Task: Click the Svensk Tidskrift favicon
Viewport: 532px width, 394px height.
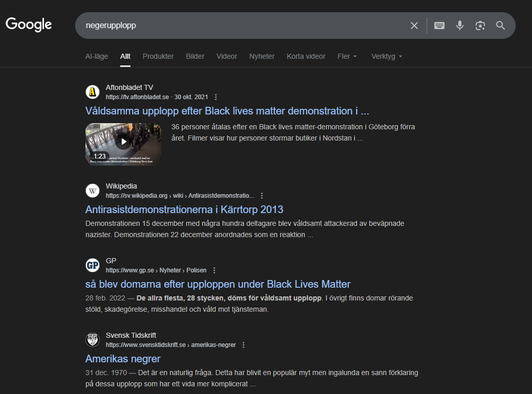Action: click(x=92, y=340)
